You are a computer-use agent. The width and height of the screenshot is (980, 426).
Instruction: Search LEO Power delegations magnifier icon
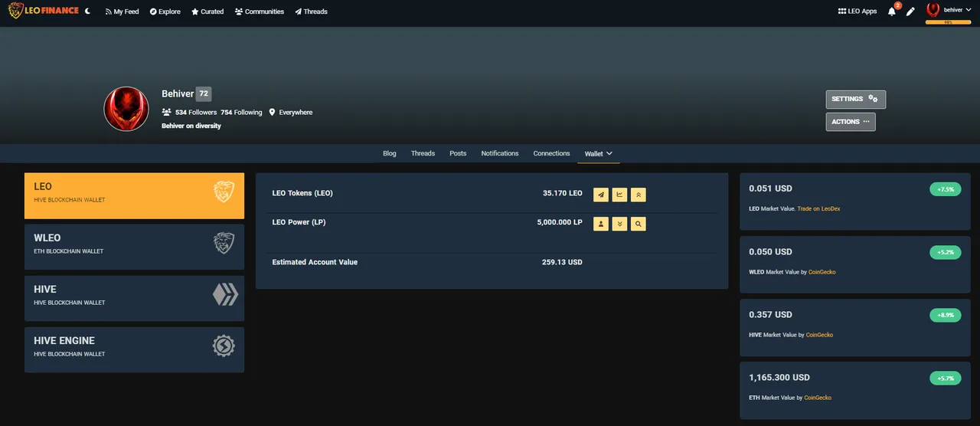(x=639, y=224)
